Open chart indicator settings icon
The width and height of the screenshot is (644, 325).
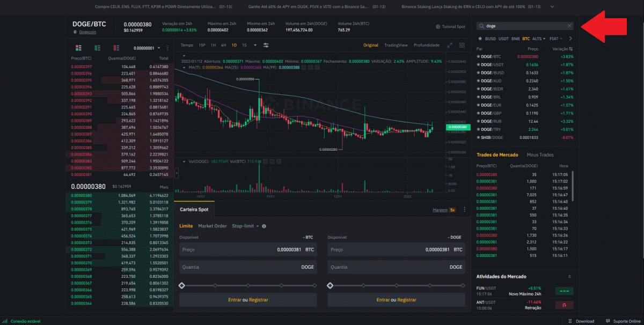click(x=266, y=46)
